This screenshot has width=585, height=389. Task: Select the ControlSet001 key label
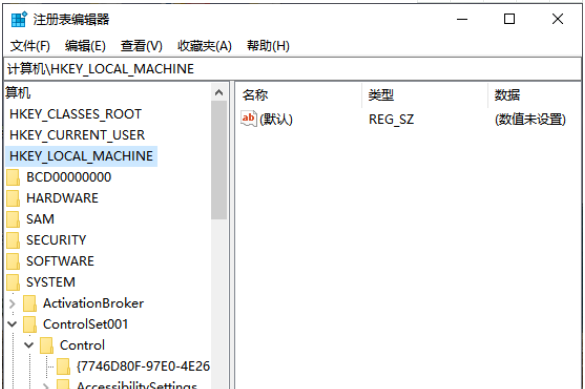(x=85, y=324)
